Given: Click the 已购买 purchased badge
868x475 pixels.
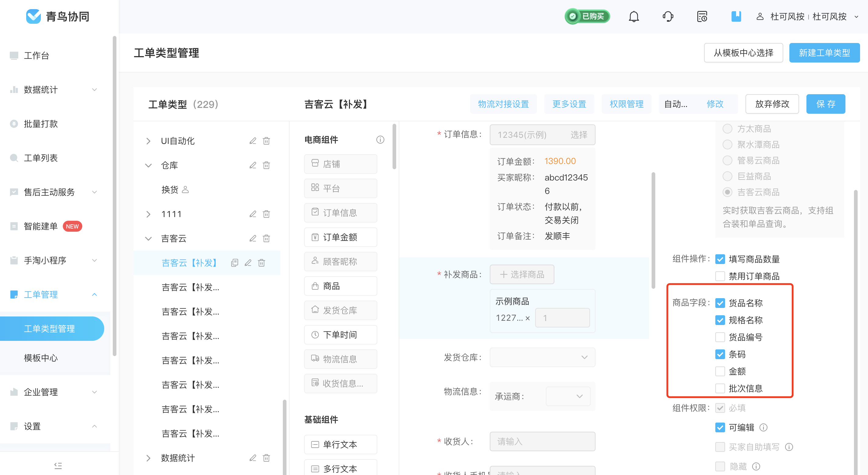Looking at the screenshot, I should (x=587, y=16).
